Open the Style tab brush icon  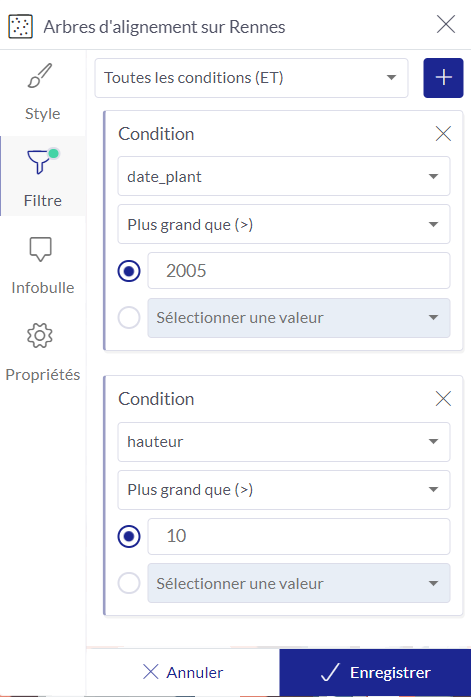coord(40,76)
